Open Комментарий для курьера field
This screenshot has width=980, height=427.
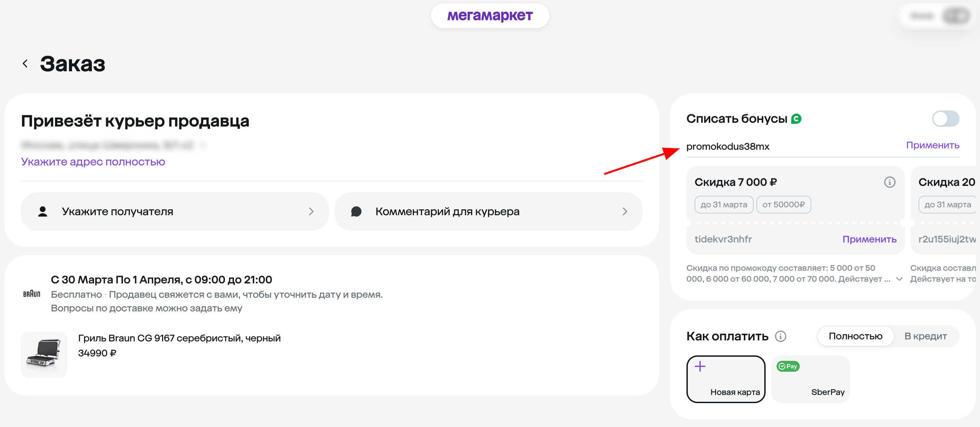488,211
